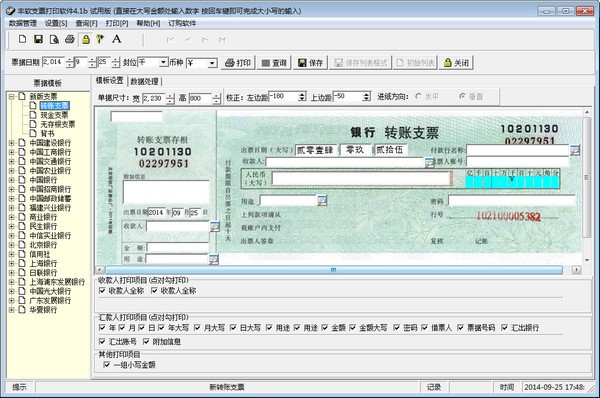Open the font 'A' toolbar icon
Screen dimensions: 600x398
(x=116, y=39)
